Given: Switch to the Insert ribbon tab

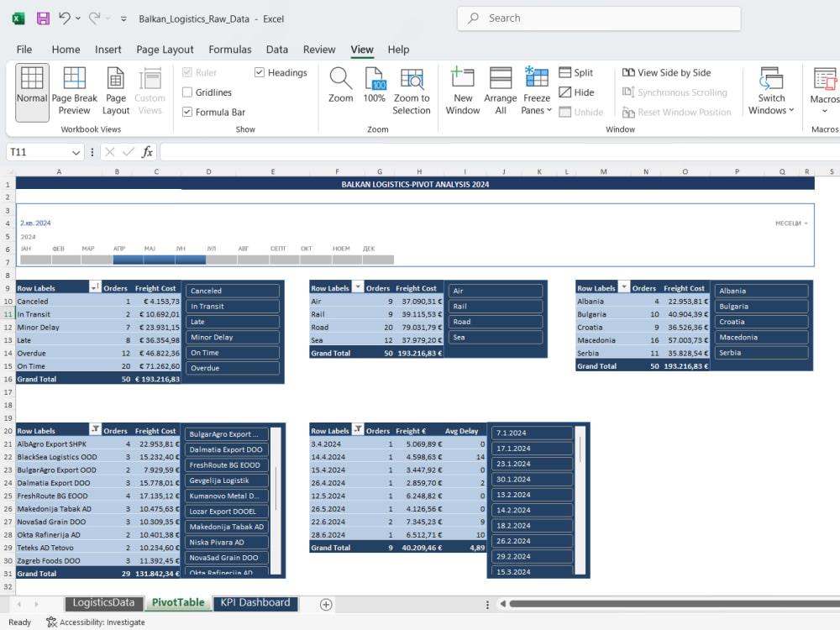Looking at the screenshot, I should point(108,50).
